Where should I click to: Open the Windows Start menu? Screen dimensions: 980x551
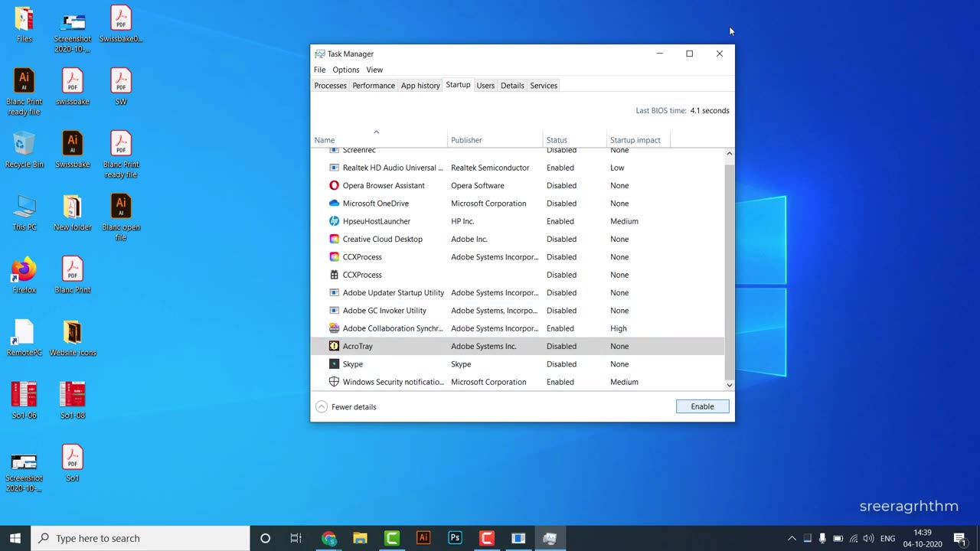pyautogui.click(x=15, y=538)
